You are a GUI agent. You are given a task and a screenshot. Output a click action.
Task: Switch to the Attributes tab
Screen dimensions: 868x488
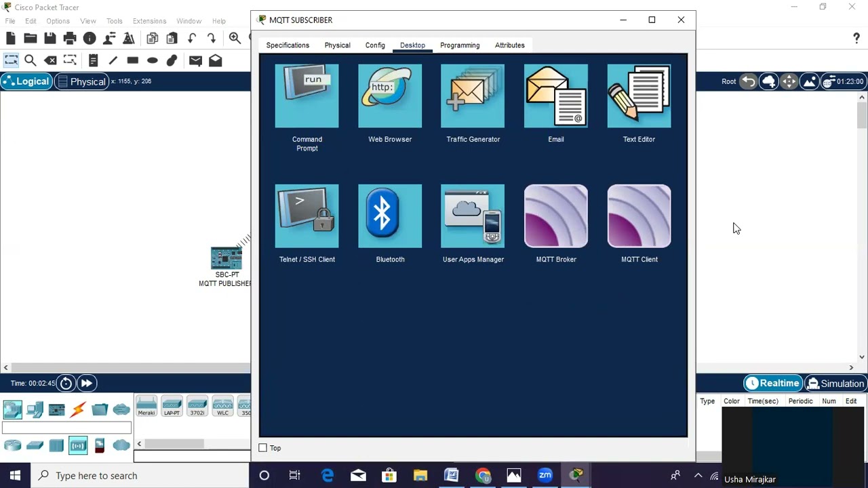click(x=509, y=45)
